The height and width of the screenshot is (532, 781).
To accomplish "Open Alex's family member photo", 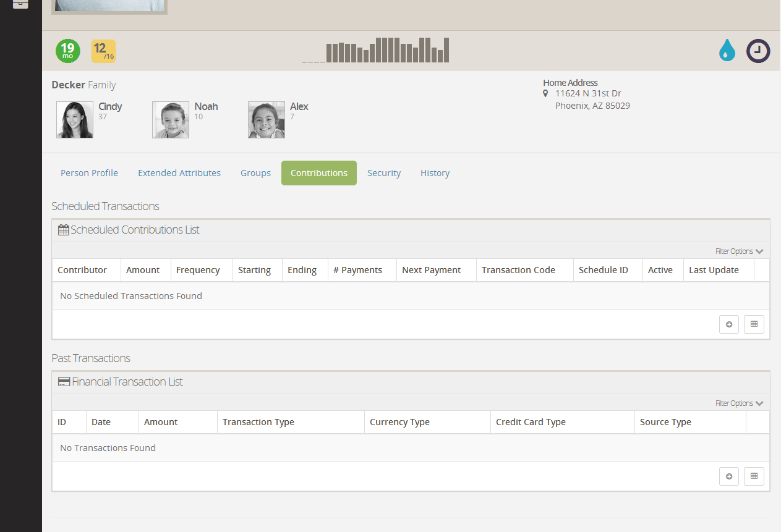I will (267, 120).
